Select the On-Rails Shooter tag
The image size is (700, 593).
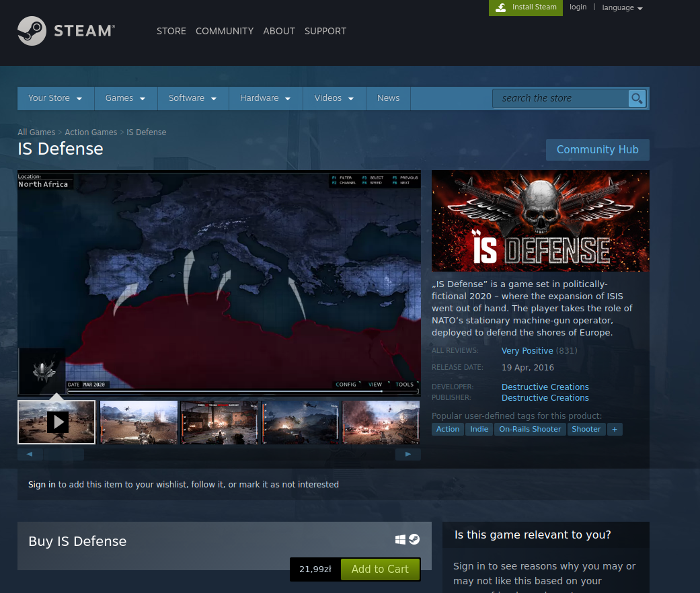(530, 429)
